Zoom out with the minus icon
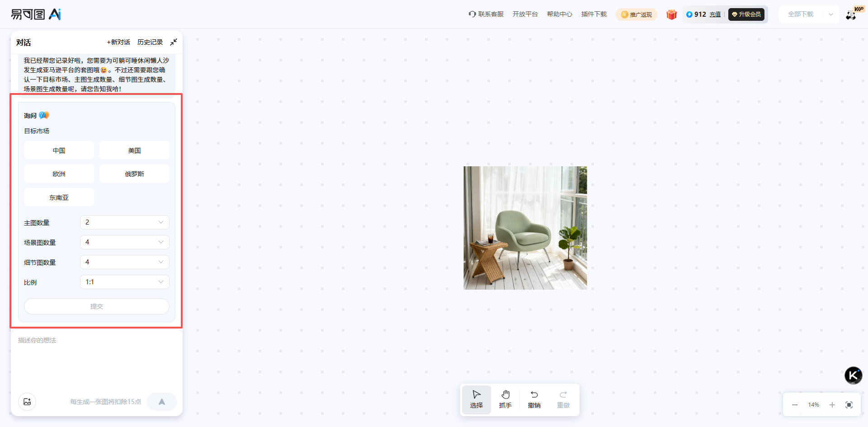This screenshot has width=868, height=427. pos(795,405)
